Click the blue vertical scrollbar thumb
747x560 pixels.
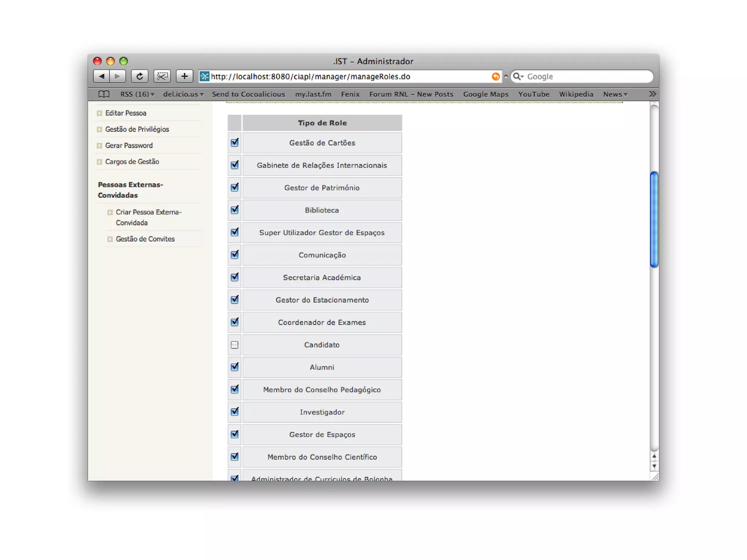pyautogui.click(x=654, y=219)
